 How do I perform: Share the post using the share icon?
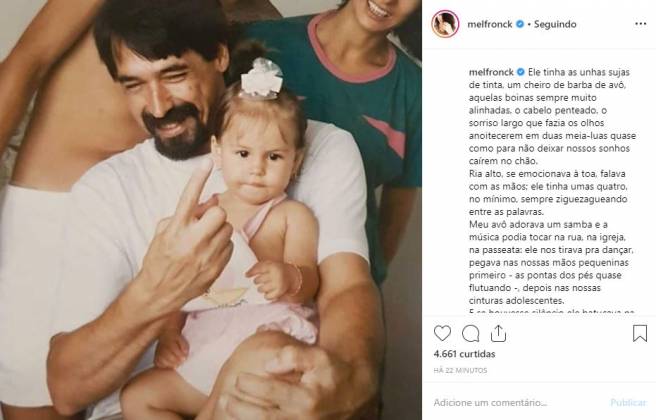click(x=498, y=333)
